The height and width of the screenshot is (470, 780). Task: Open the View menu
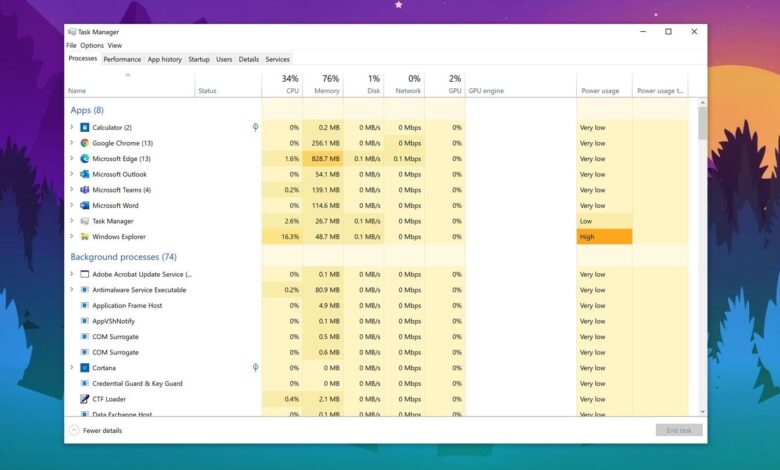115,45
